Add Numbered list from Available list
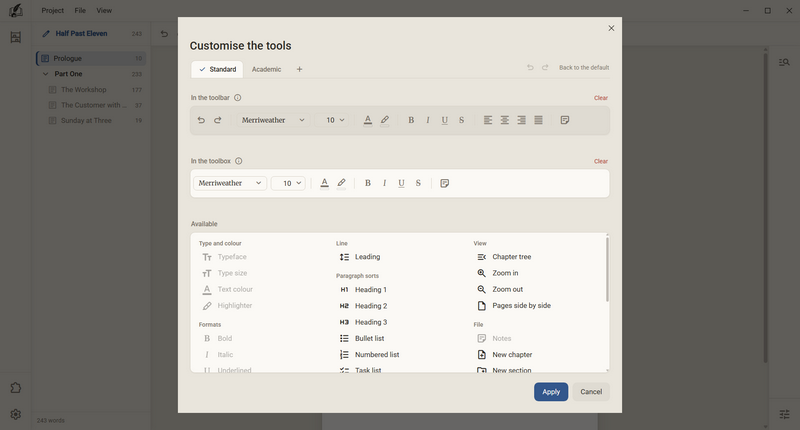 (369, 355)
